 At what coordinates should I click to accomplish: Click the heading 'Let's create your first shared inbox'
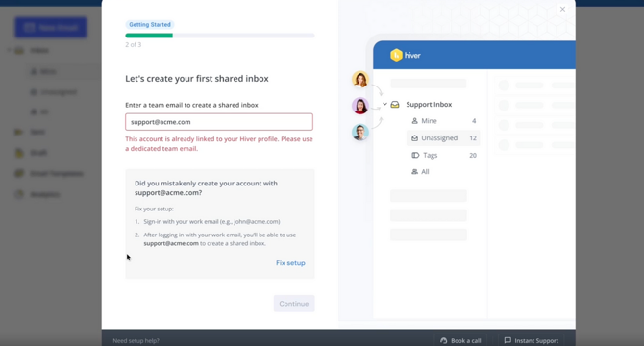click(197, 79)
